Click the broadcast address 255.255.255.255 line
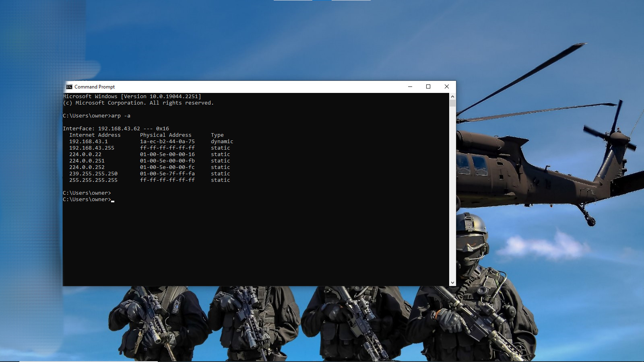Image resolution: width=644 pixels, height=362 pixels. [93, 180]
